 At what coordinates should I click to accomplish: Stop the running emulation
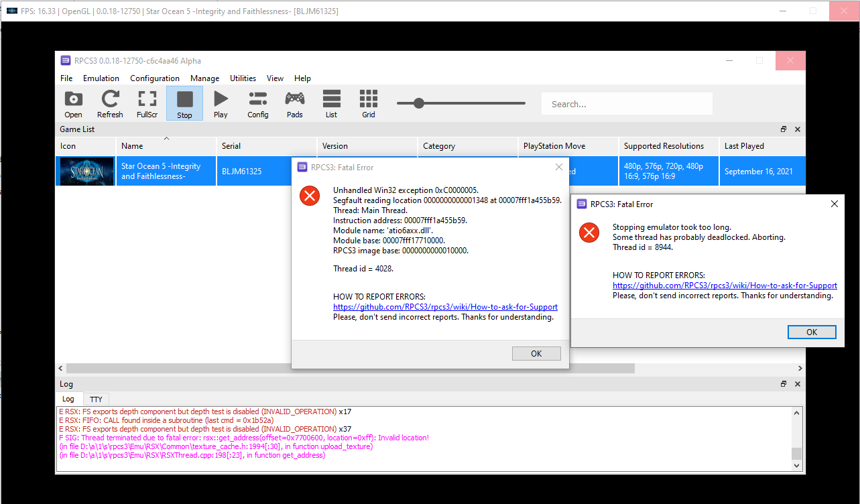tap(184, 104)
